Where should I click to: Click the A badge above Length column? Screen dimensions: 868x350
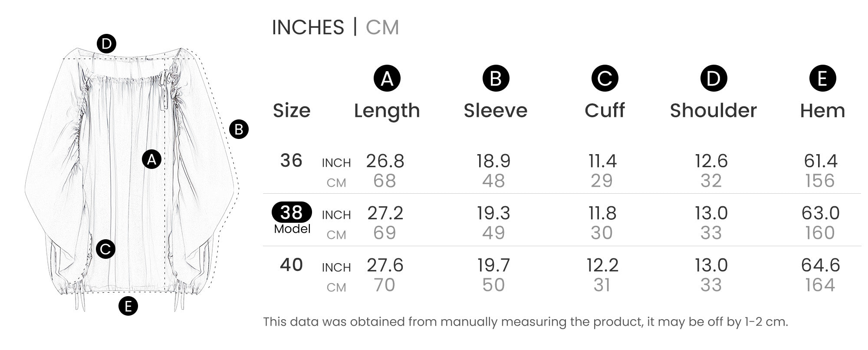387,78
